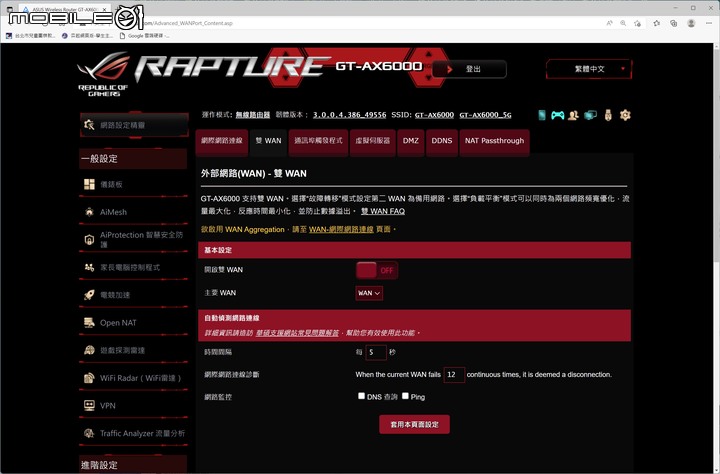Open the 網路設定精靈 quick setup wizard
720x474 pixels.
(x=134, y=125)
